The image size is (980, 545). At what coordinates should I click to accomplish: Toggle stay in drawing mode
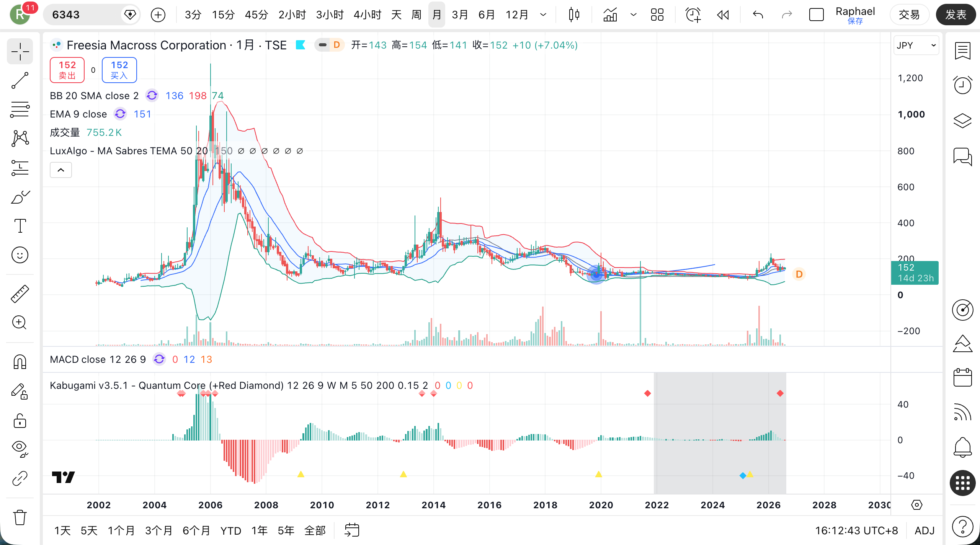click(x=20, y=392)
